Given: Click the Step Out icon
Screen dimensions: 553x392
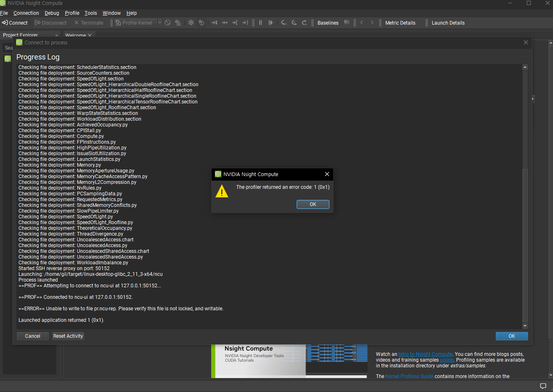Looking at the screenshot, I should click(304, 23).
